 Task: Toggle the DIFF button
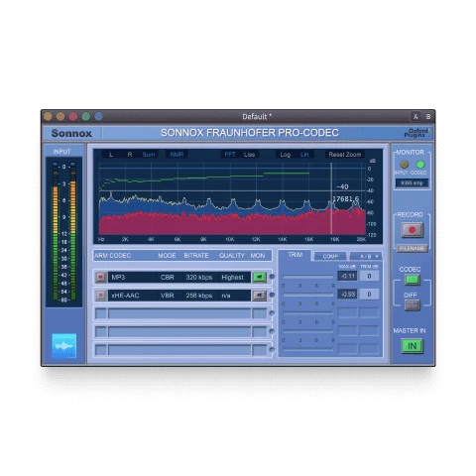click(x=412, y=304)
